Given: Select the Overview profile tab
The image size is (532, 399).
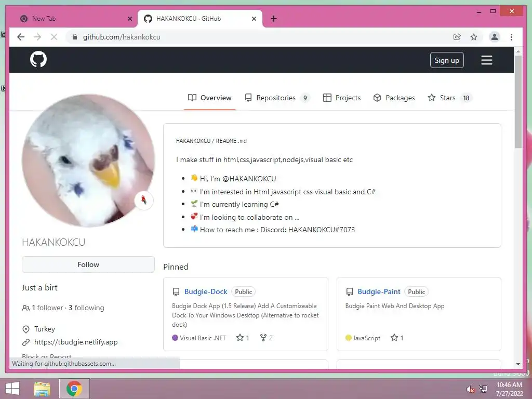Looking at the screenshot, I should tap(210, 98).
